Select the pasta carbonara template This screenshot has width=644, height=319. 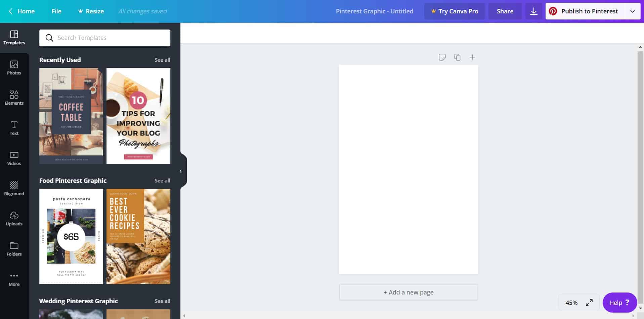(71, 236)
